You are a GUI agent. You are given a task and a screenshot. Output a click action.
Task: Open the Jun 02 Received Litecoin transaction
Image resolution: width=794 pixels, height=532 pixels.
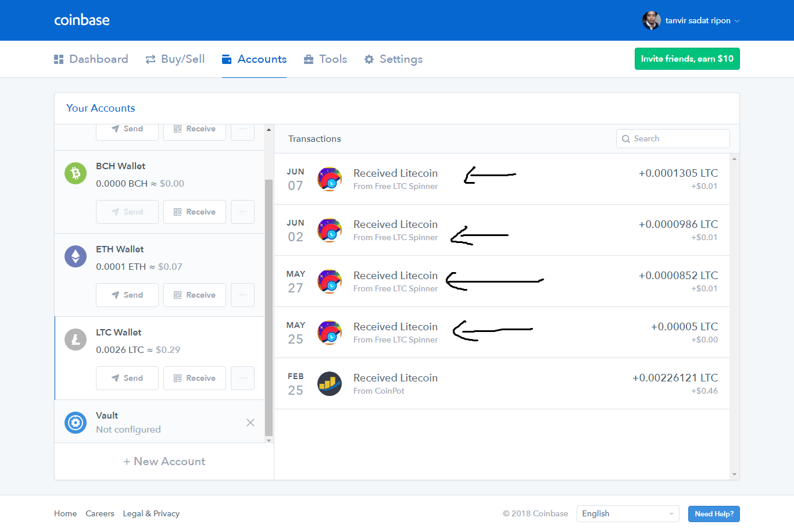pos(502,230)
